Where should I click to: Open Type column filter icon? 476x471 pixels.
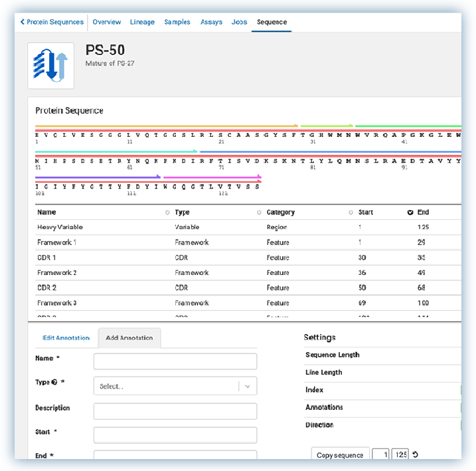pyautogui.click(x=259, y=213)
